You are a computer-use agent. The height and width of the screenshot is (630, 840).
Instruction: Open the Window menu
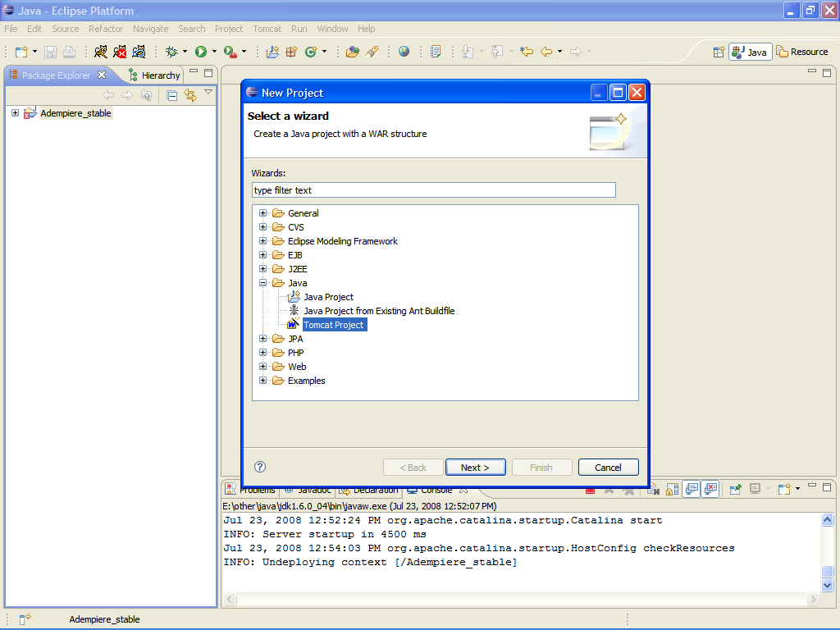332,29
